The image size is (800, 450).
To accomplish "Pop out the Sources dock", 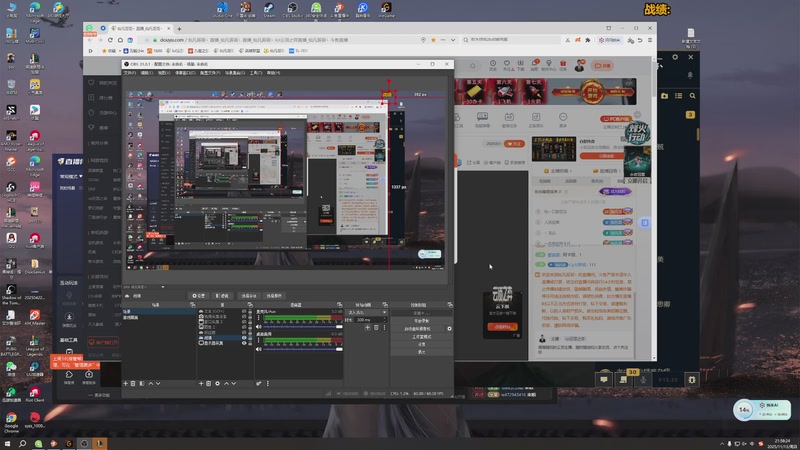I will point(250,305).
